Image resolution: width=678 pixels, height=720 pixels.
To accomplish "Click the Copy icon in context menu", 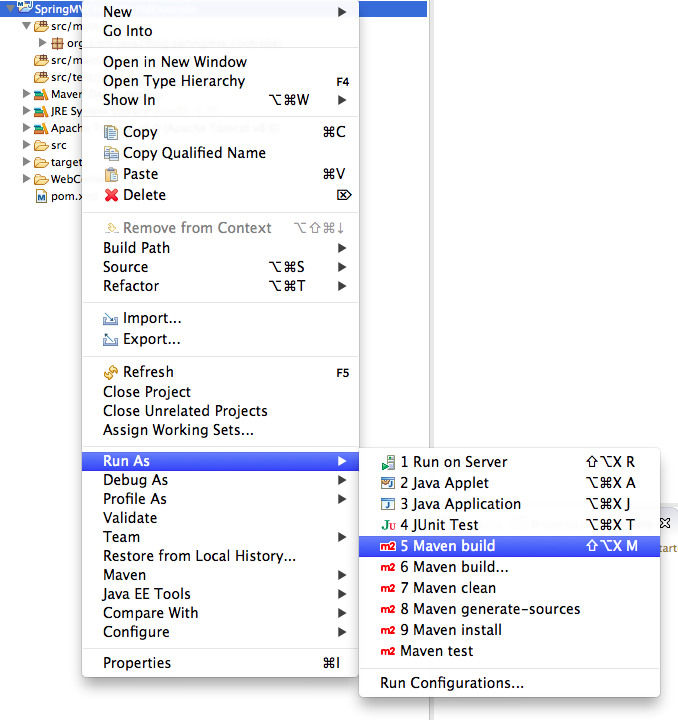I will (111, 132).
